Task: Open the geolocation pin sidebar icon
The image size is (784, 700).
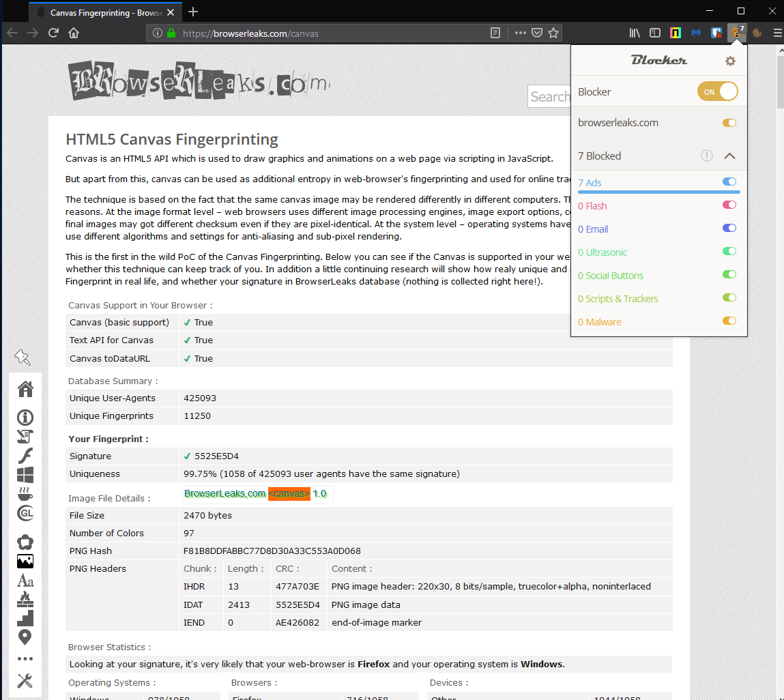Action: (x=25, y=637)
